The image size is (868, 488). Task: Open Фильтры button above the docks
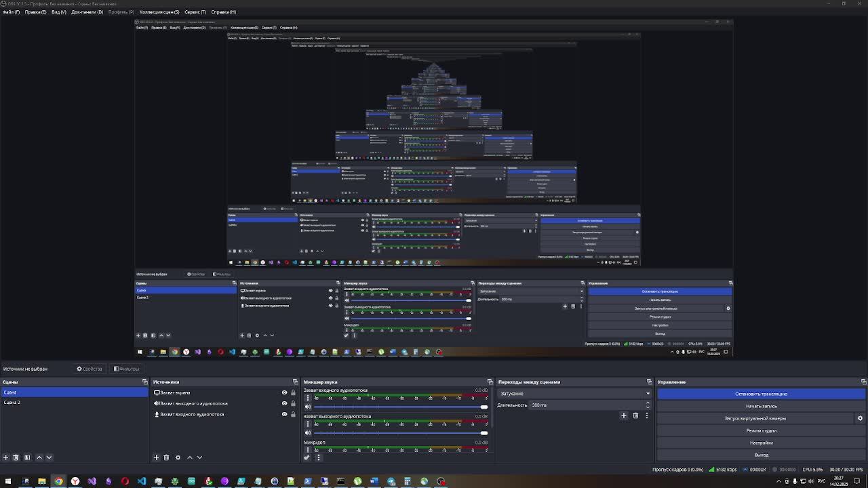[x=126, y=369]
